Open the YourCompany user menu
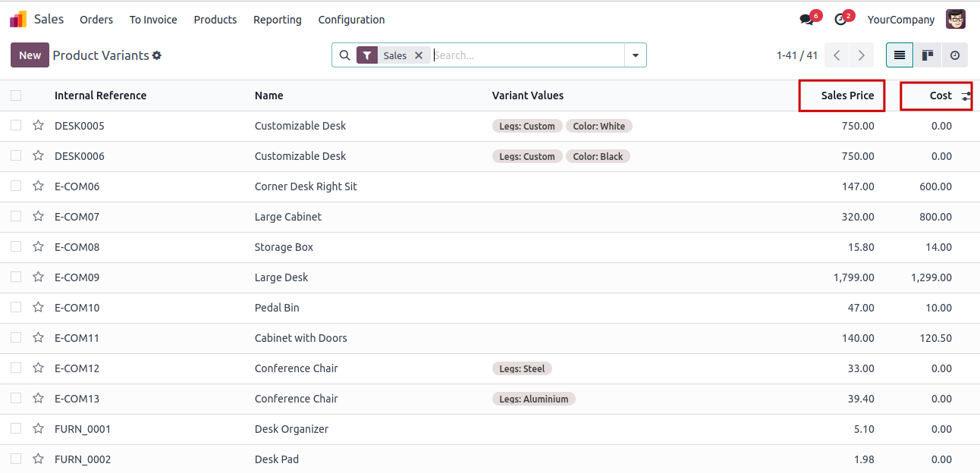This screenshot has width=980, height=473. coord(901,20)
